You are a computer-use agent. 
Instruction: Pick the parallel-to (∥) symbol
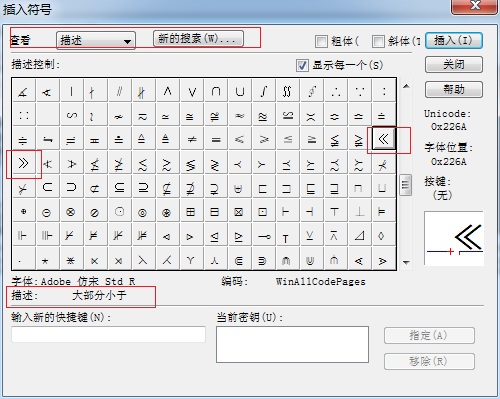119,91
